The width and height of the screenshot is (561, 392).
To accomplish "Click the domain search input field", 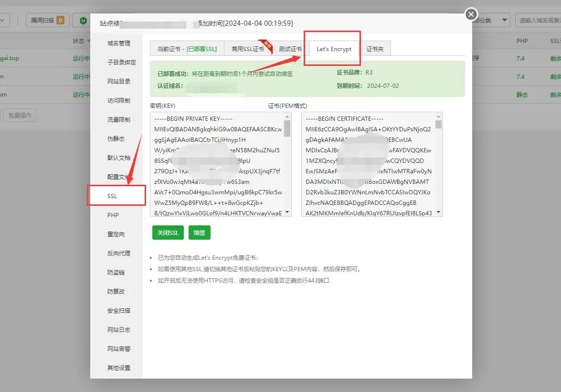I will [537, 21].
